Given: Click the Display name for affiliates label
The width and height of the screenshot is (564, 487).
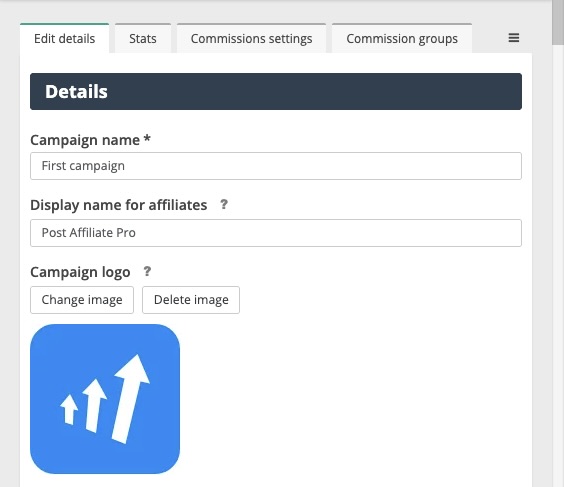Looking at the screenshot, I should (119, 205).
